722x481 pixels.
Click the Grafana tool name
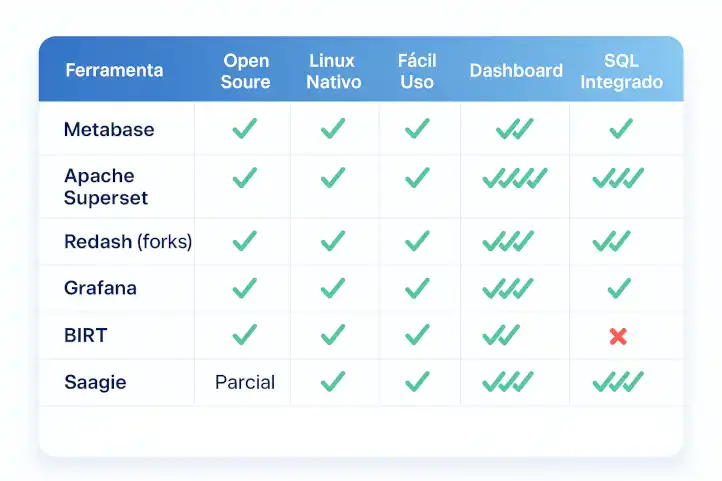tap(100, 288)
